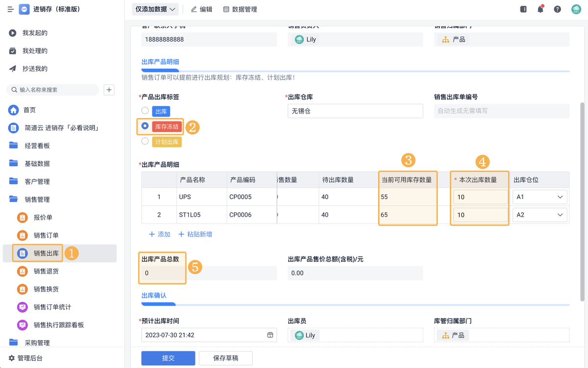This screenshot has width=588, height=368.
Task: Click the hamburger menu icon
Action: click(10, 9)
